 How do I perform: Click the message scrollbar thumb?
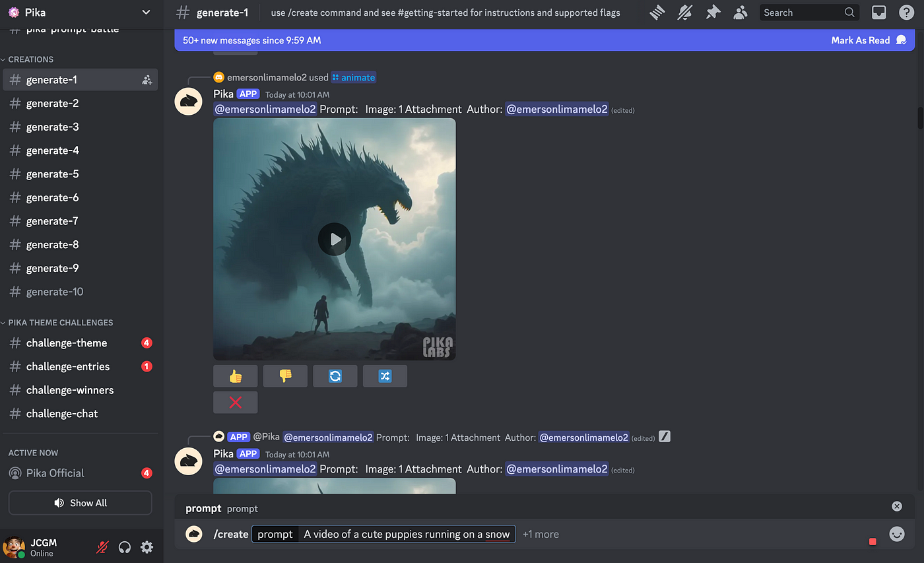pyautogui.click(x=920, y=119)
